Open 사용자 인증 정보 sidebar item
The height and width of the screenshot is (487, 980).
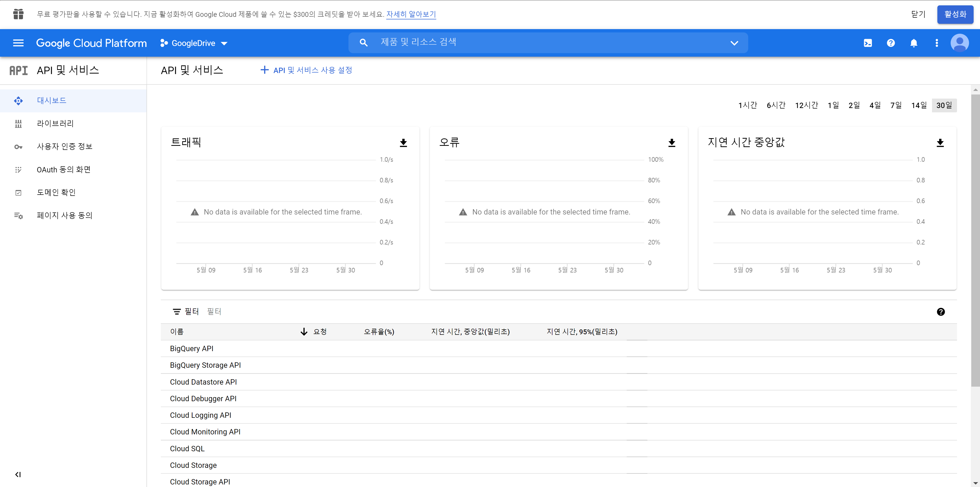pyautogui.click(x=64, y=147)
